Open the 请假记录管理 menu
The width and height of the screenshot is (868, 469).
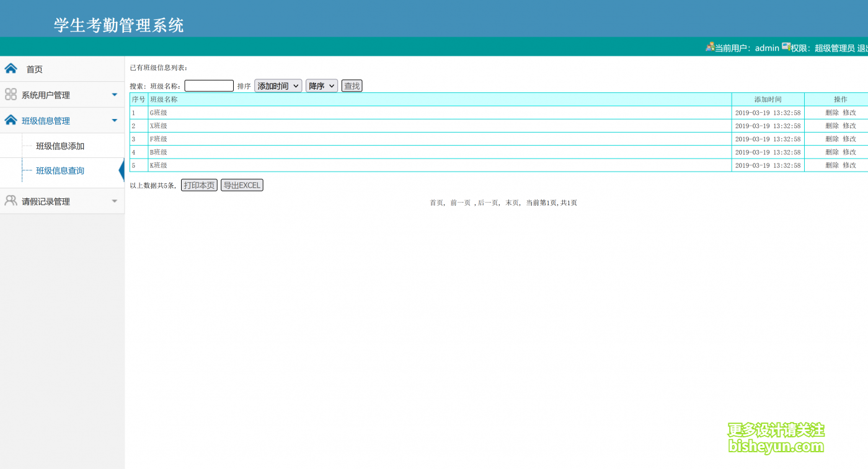[46, 201]
